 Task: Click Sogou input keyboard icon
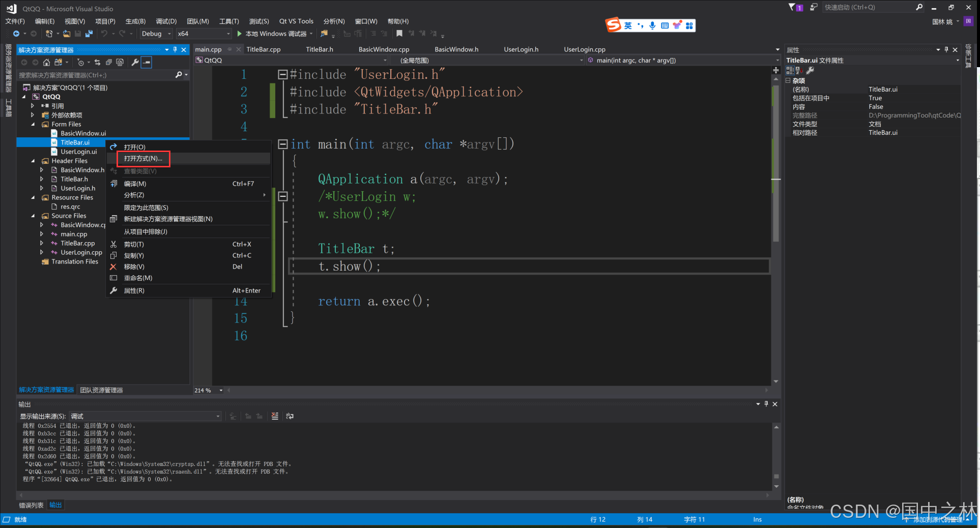pos(665,25)
